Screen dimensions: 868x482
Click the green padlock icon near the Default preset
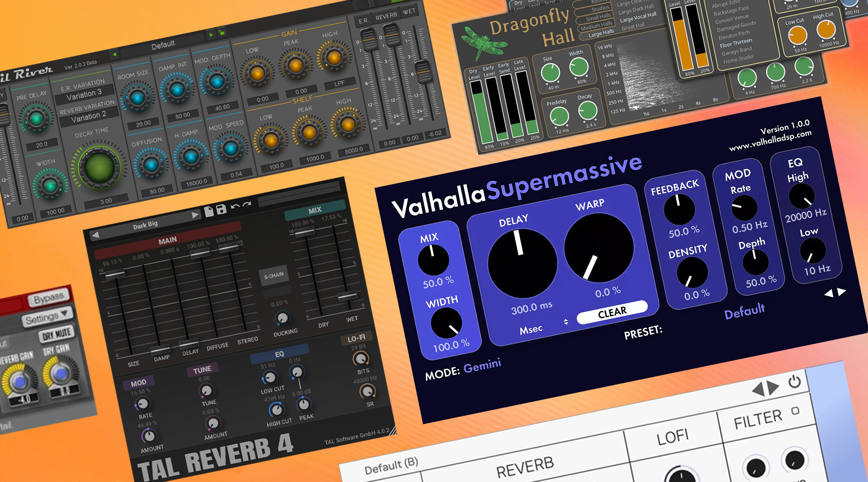coord(222,33)
